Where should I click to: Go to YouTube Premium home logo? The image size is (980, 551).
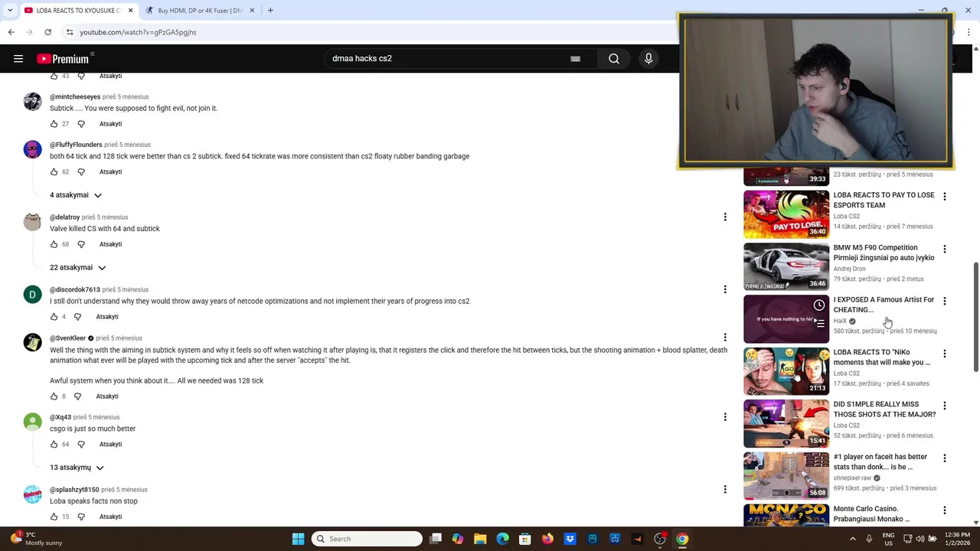pos(63,59)
